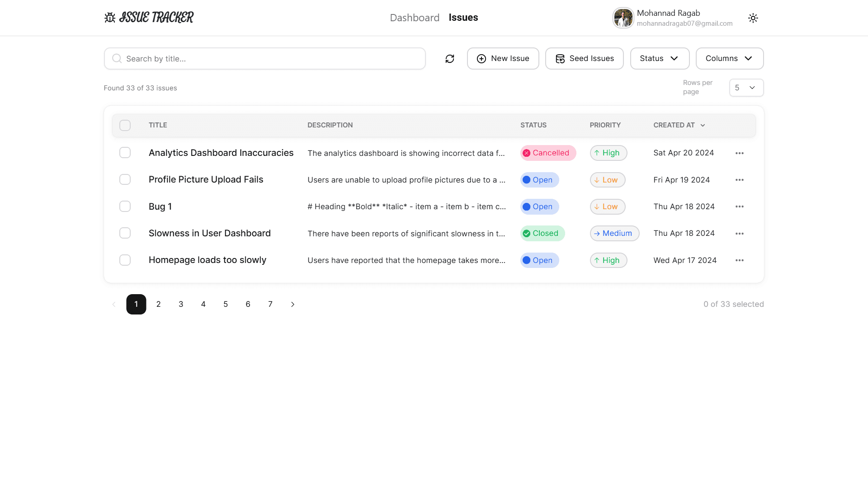Image resolution: width=868 pixels, height=488 pixels.
Task: Navigate to page 6
Action: [248, 305]
